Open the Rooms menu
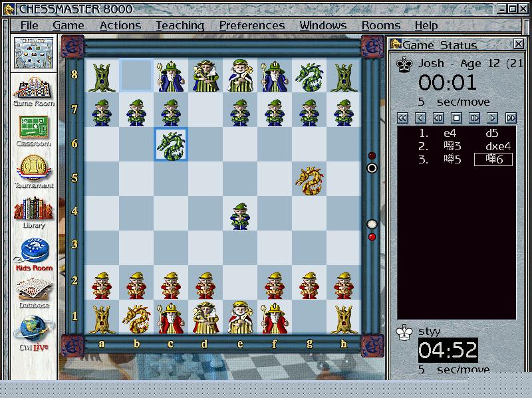 click(380, 25)
